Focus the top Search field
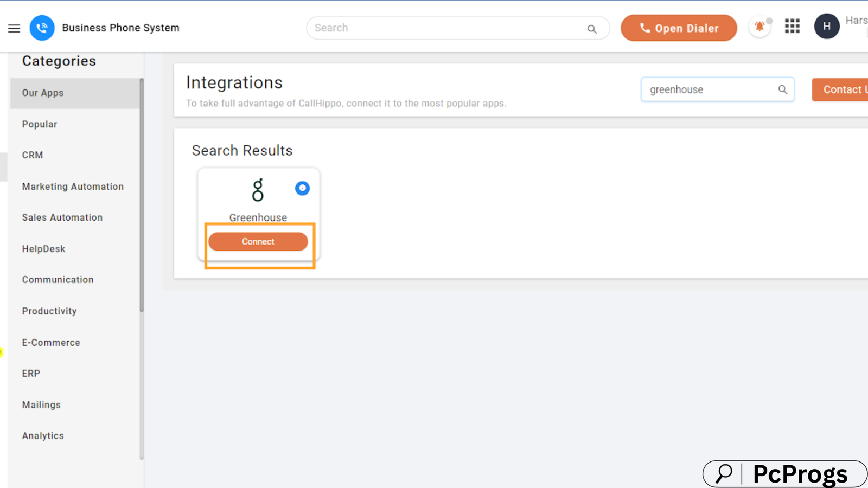Image resolution: width=868 pixels, height=488 pixels. coord(457,28)
